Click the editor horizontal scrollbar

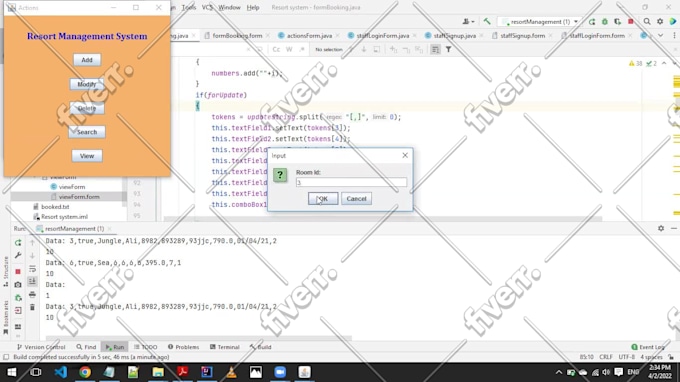(382, 219)
